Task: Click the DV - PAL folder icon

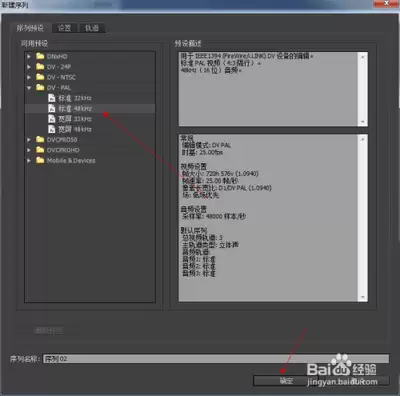Action: pos(40,87)
